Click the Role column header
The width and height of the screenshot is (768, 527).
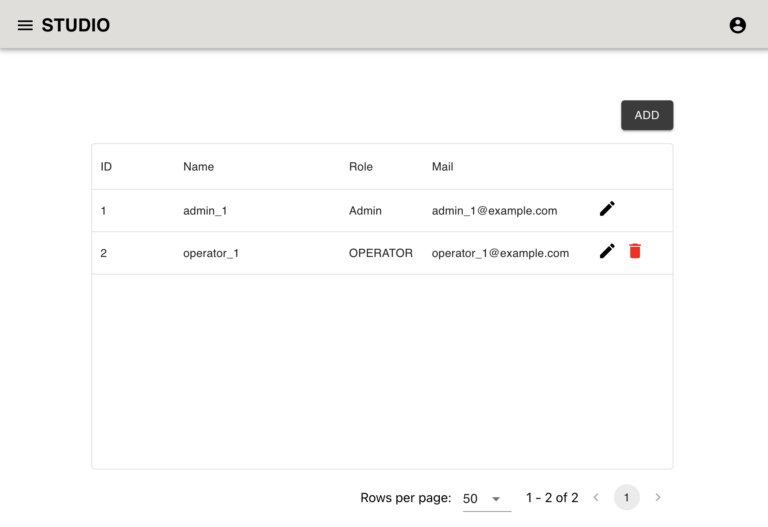360,167
